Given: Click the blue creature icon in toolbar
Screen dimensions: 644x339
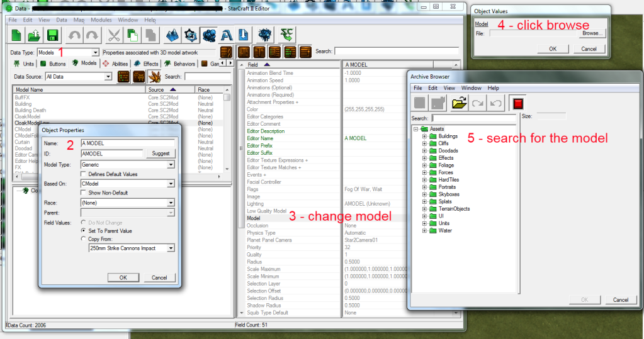Looking at the screenshot, I should pyautogui.click(x=265, y=35).
